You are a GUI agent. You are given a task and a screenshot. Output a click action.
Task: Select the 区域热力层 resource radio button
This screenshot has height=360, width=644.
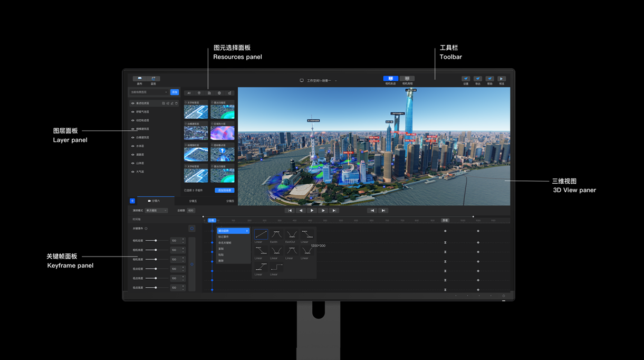tap(212, 124)
